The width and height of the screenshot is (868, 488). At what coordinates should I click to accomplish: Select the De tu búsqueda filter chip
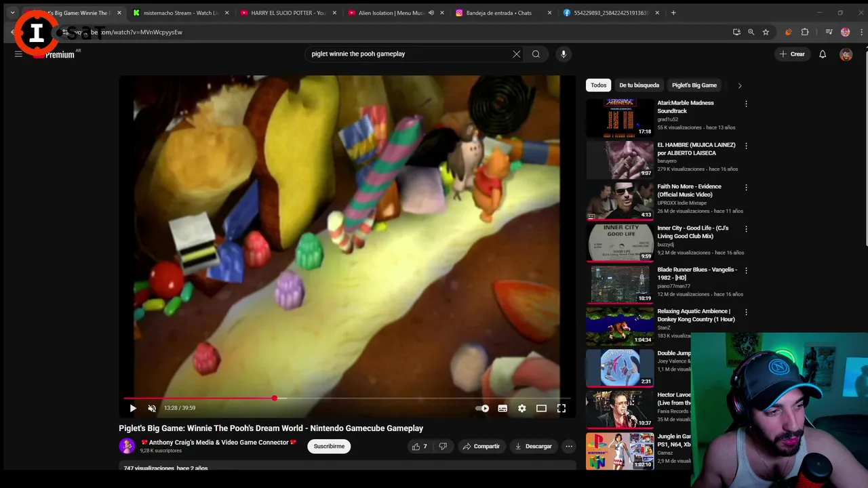(639, 85)
